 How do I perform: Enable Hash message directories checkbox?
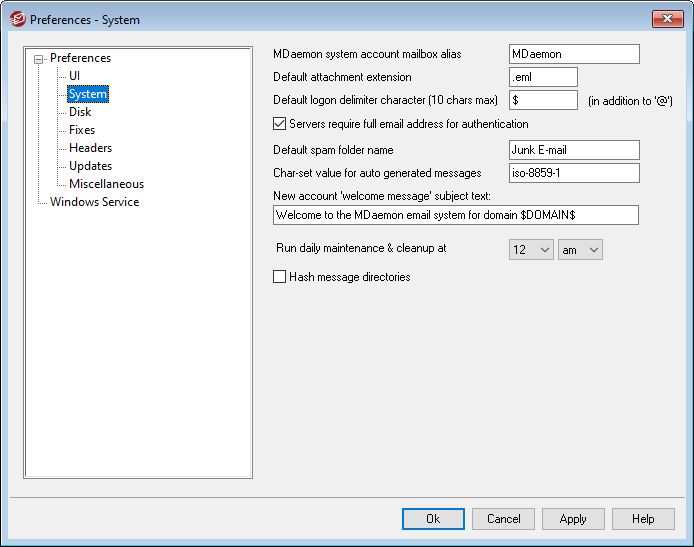coord(280,277)
